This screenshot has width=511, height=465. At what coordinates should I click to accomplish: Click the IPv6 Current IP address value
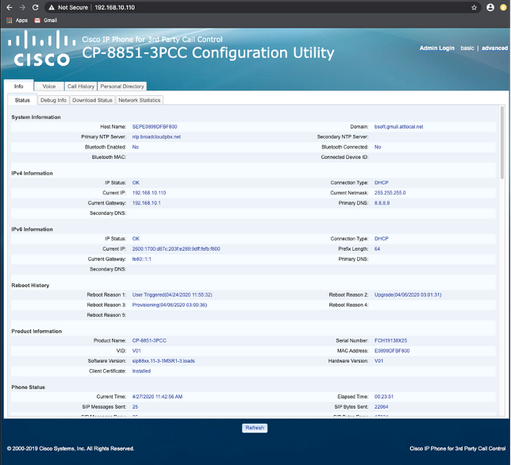click(176, 249)
